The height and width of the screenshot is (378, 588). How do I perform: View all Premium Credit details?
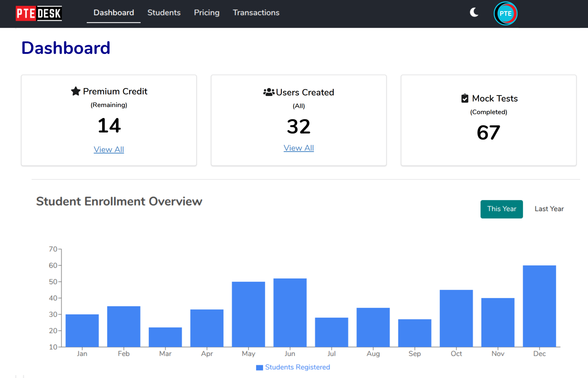[109, 150]
